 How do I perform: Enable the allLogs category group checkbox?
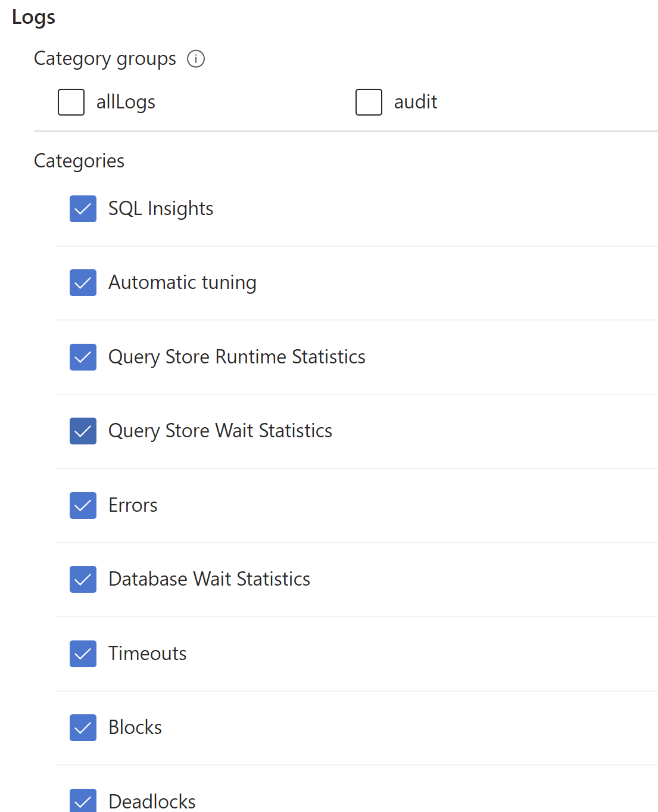(x=71, y=102)
